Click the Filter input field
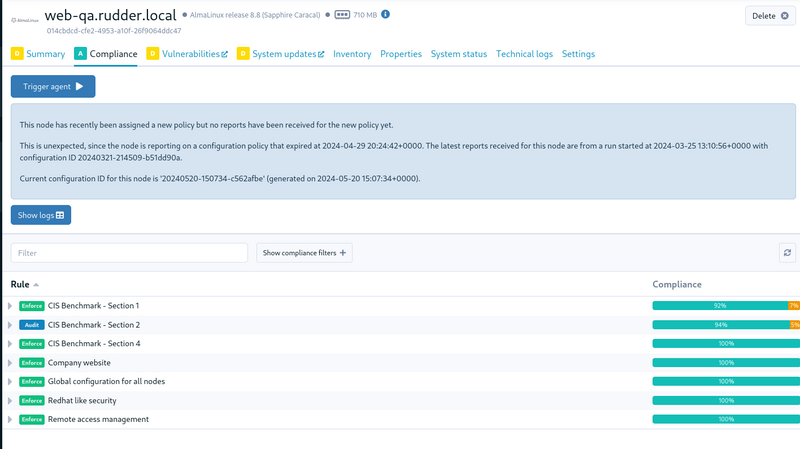 pos(129,253)
